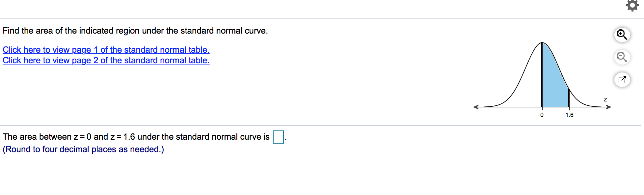Open page 1 of the standard normal table
This screenshot has width=644, height=195.
pos(106,50)
